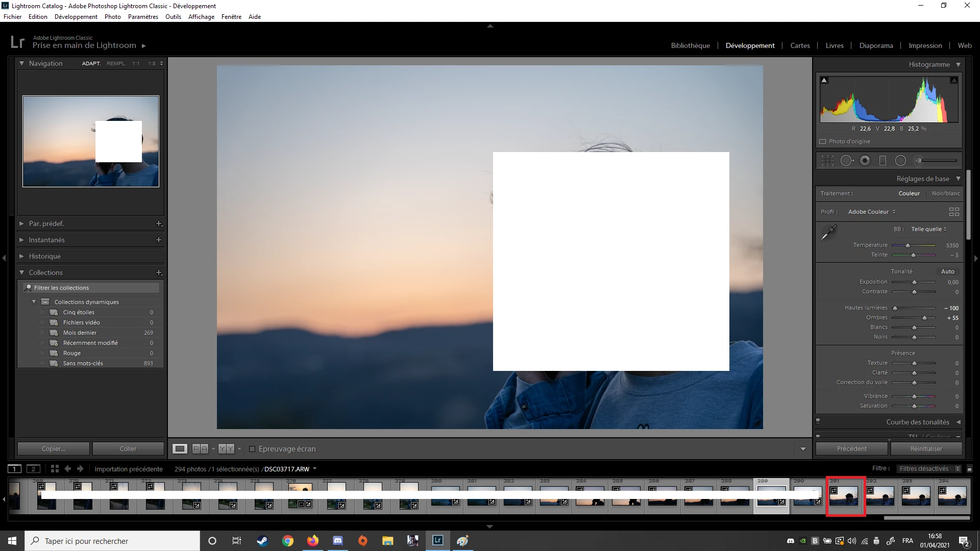Select the Crop overlay tool

pos(827,161)
